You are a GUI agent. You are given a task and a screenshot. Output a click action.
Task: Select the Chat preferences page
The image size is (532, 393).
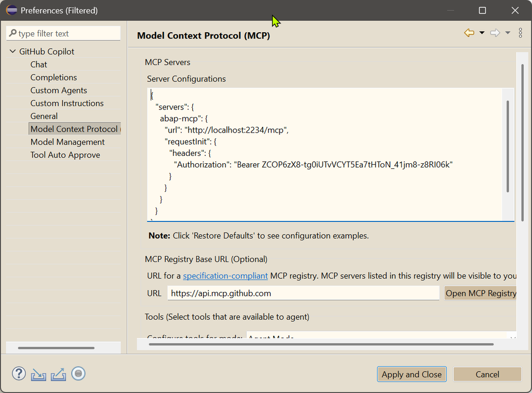pos(38,64)
